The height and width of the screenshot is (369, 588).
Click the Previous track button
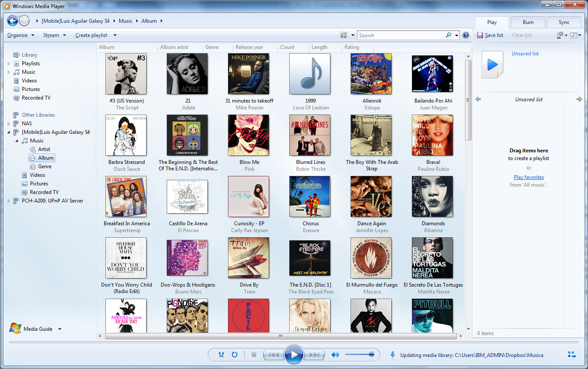click(x=274, y=355)
